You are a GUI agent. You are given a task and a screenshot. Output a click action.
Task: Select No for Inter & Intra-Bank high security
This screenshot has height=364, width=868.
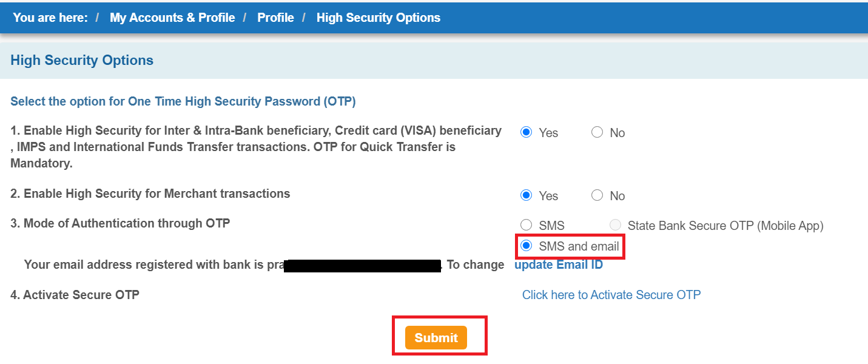point(597,132)
